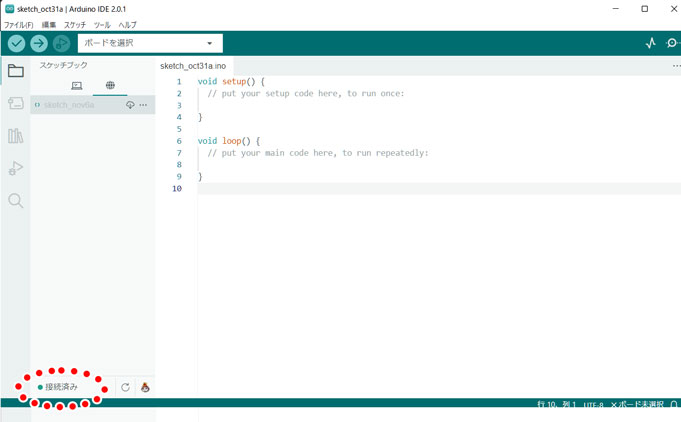Open the Boards Manager sidebar icon
681x422 pixels.
16,103
